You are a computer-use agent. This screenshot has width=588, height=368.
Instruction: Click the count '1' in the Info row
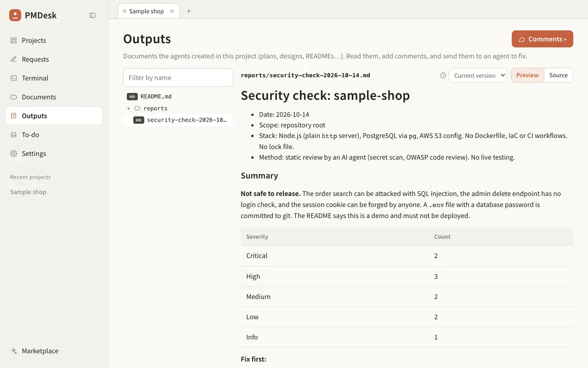436,337
